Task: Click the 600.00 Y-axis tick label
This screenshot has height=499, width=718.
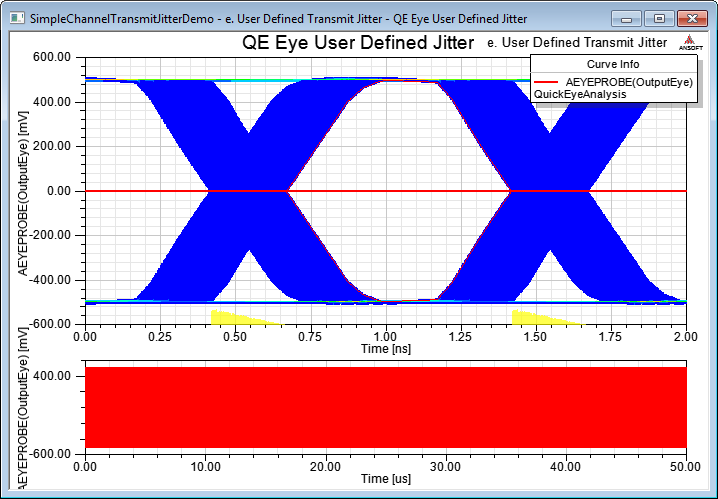Action: pyautogui.click(x=52, y=57)
